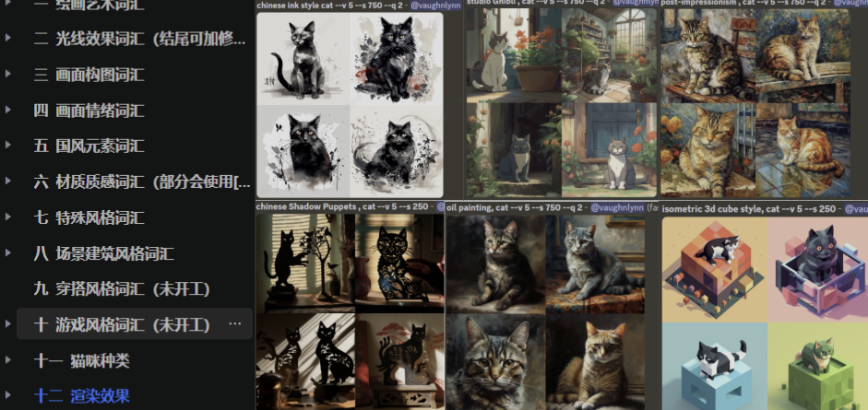Expand the 五 国风元素词汇 section arrow
Image resolution: width=868 pixels, height=410 pixels.
click(x=7, y=146)
